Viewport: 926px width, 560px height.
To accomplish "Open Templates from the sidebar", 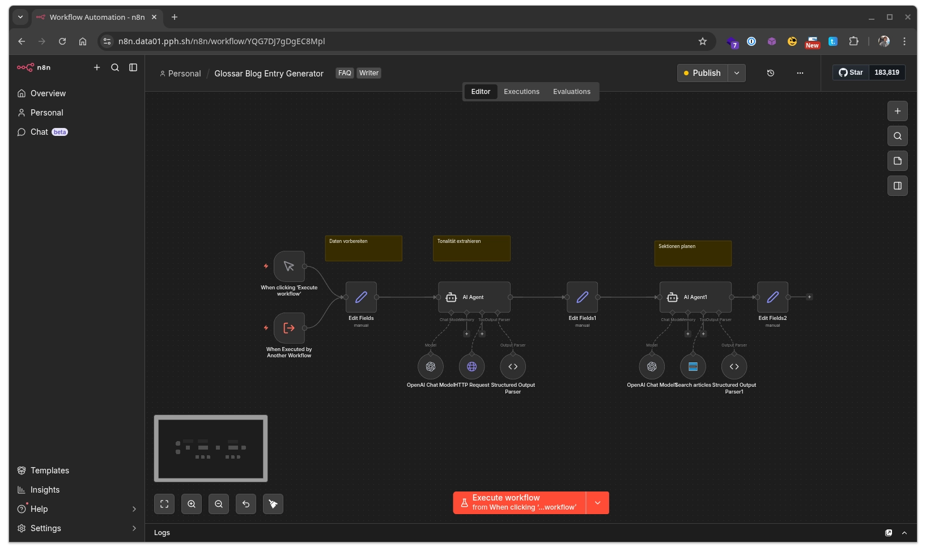I will [49, 471].
